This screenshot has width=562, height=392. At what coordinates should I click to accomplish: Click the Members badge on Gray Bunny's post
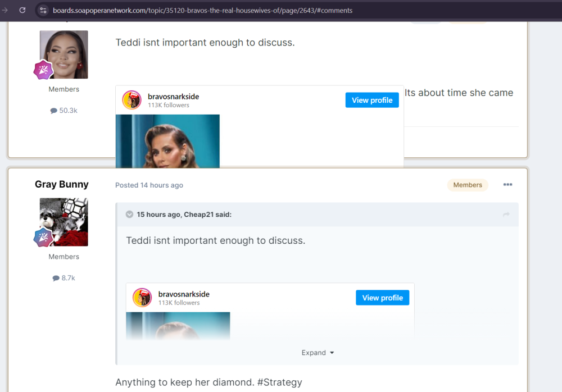(x=467, y=185)
